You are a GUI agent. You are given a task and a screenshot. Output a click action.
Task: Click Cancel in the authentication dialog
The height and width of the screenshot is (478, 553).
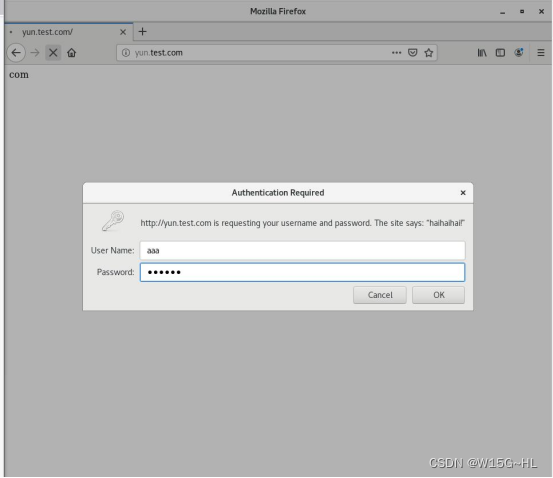(x=380, y=295)
